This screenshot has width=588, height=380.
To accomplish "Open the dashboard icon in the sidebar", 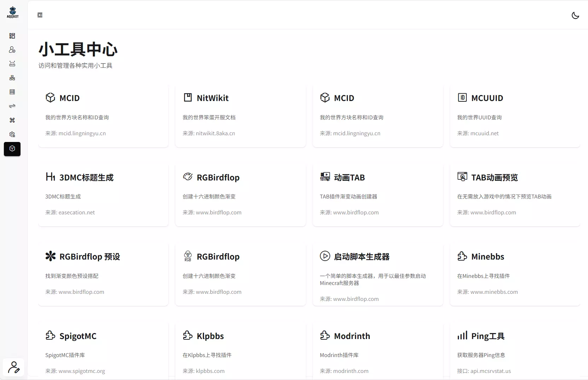I will click(12, 36).
